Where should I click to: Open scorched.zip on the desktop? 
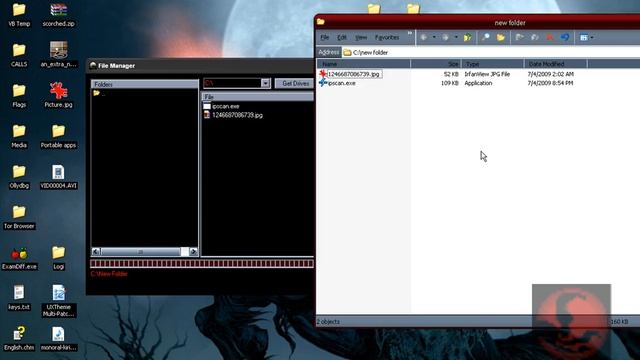click(58, 15)
